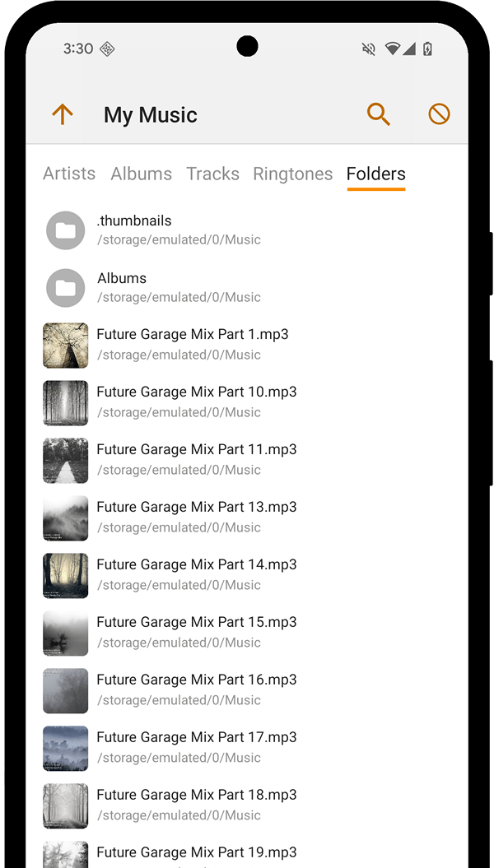The height and width of the screenshot is (868, 494).
Task: Select the Folders tab
Action: (376, 174)
